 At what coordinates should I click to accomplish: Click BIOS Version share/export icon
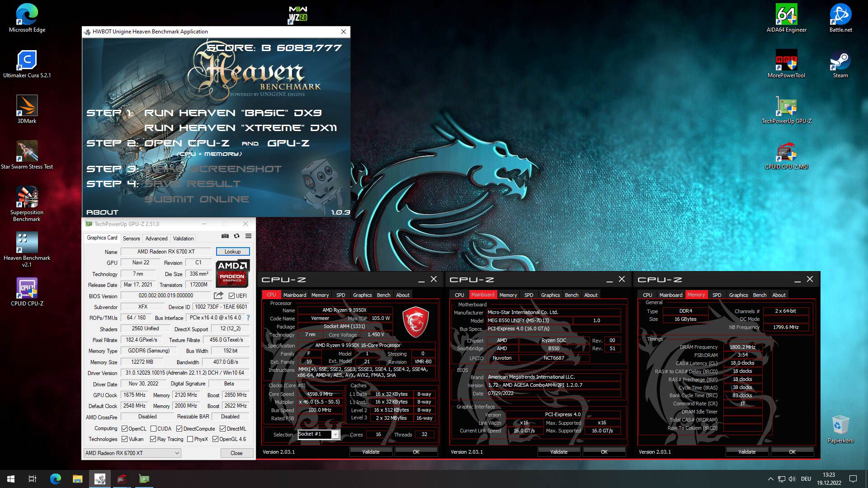pos(218,296)
